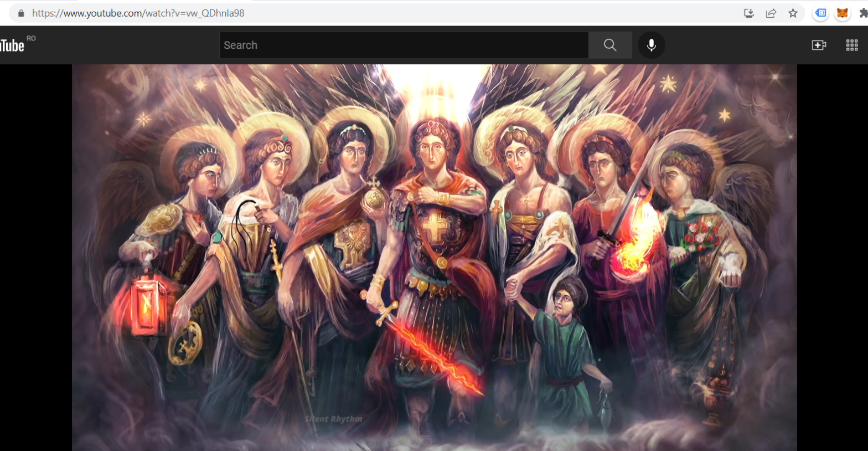Click the share page icon

771,13
